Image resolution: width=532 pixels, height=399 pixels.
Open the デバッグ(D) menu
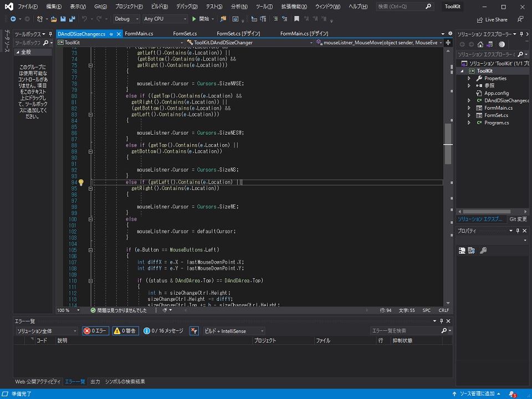click(x=187, y=7)
